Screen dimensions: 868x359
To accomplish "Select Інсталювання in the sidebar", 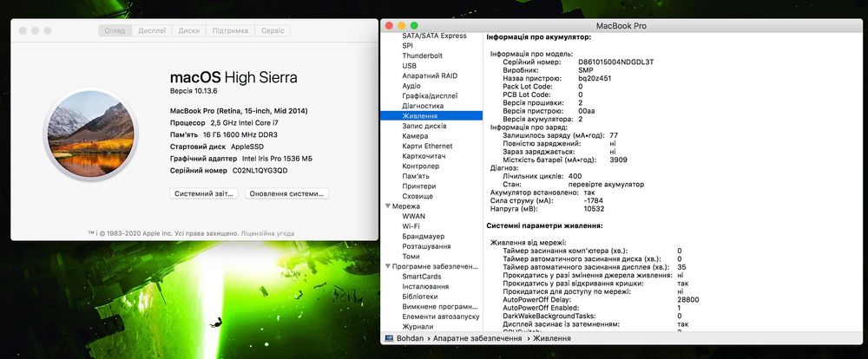I will coord(425,286).
